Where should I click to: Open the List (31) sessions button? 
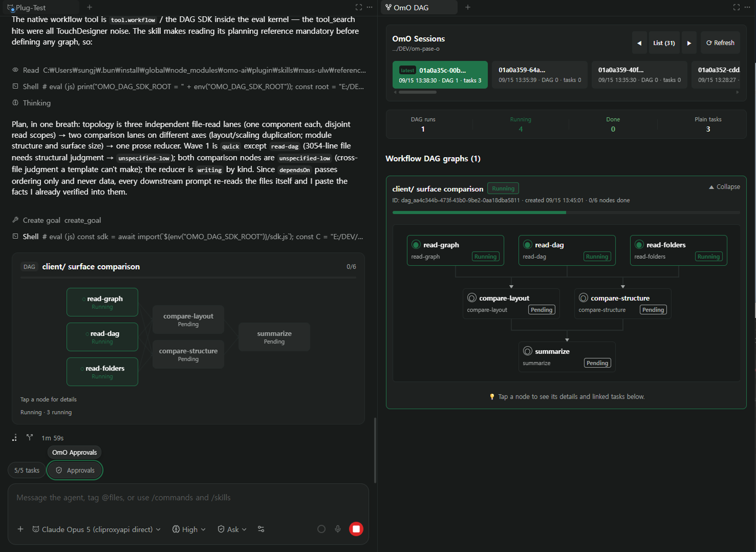pos(664,43)
